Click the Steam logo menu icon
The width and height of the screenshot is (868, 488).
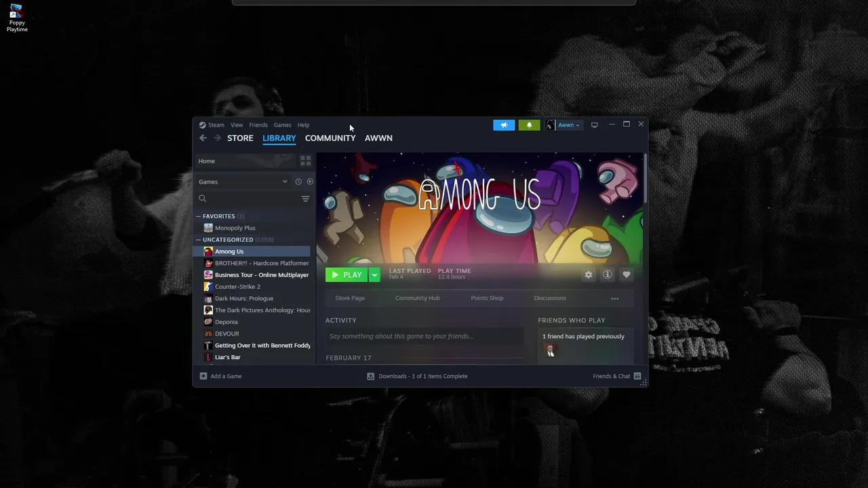(202, 125)
